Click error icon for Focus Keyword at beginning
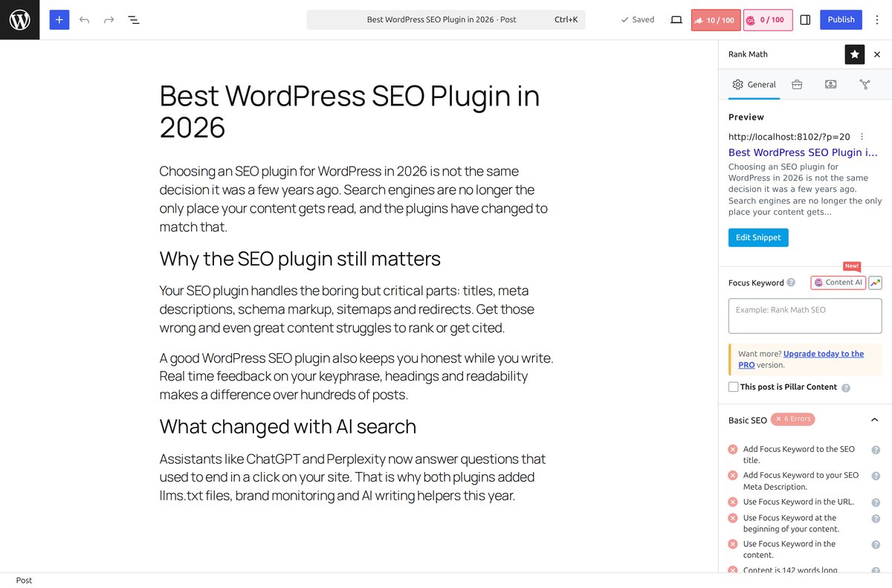This screenshot has width=892, height=588. pos(733,518)
